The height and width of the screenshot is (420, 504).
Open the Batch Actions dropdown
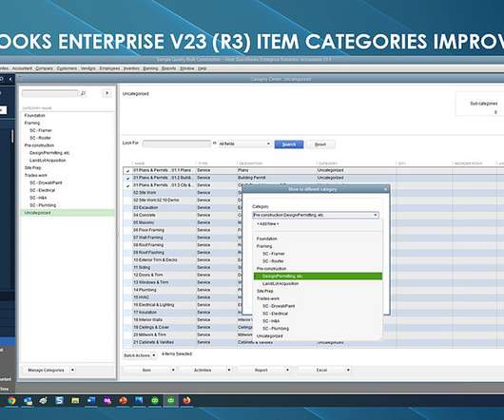(140, 355)
